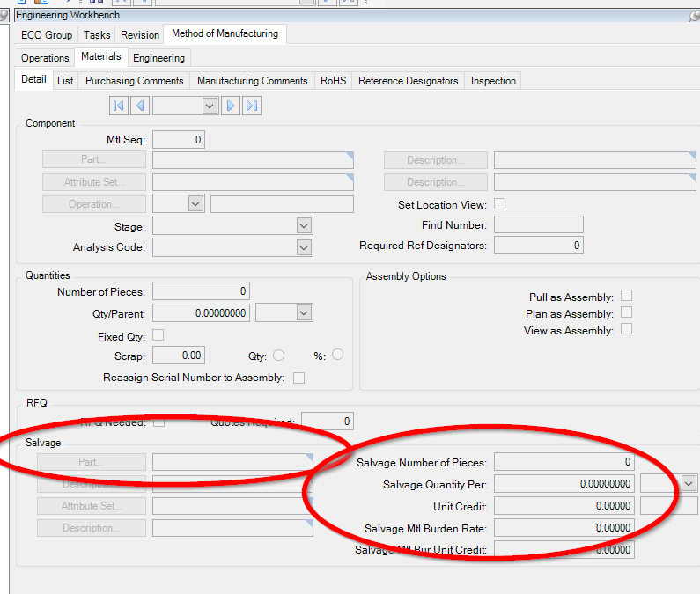This screenshot has height=594, width=700.
Task: Click the Find Number field
Action: [539, 224]
